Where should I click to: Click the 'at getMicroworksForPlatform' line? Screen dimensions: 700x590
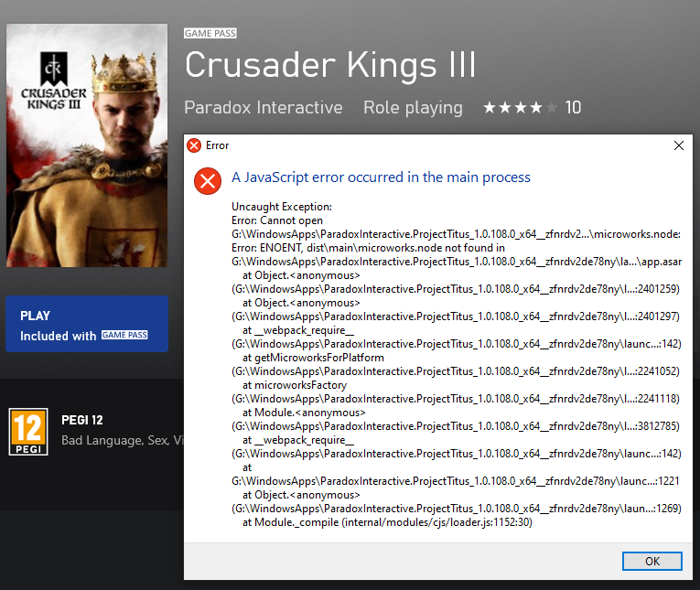click(x=313, y=358)
